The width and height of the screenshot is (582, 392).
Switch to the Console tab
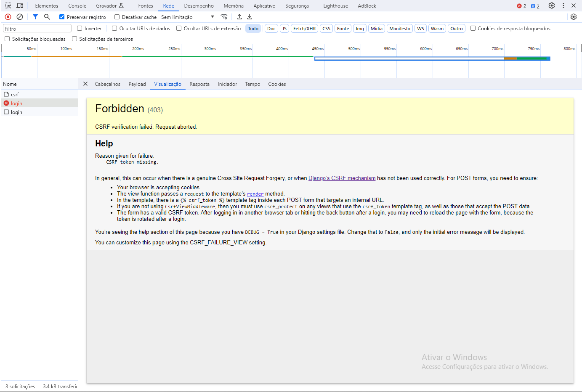coord(77,6)
